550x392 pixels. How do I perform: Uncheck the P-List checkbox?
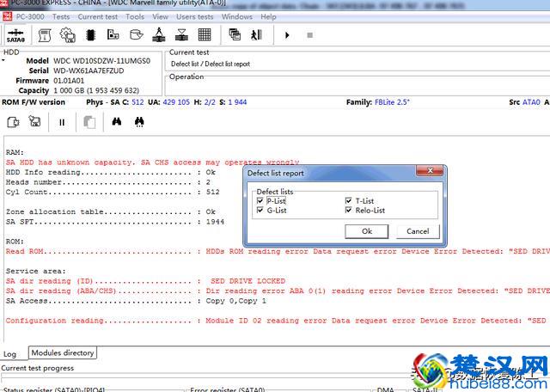click(x=260, y=200)
